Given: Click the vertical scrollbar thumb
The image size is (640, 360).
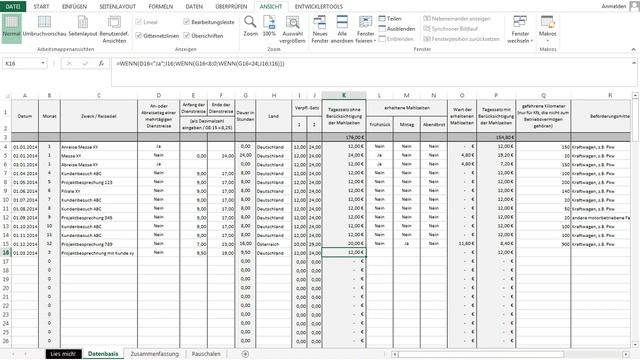Looking at the screenshot, I should click(635, 120).
